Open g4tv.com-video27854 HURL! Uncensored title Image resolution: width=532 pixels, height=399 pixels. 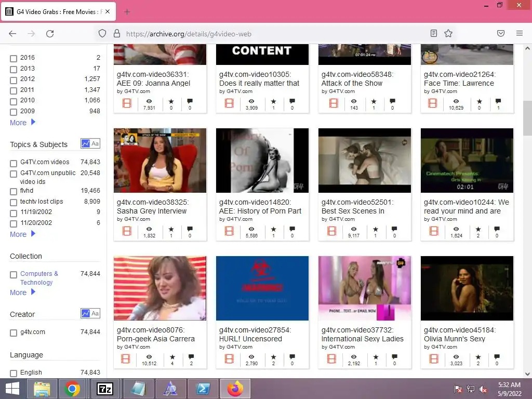coord(255,334)
